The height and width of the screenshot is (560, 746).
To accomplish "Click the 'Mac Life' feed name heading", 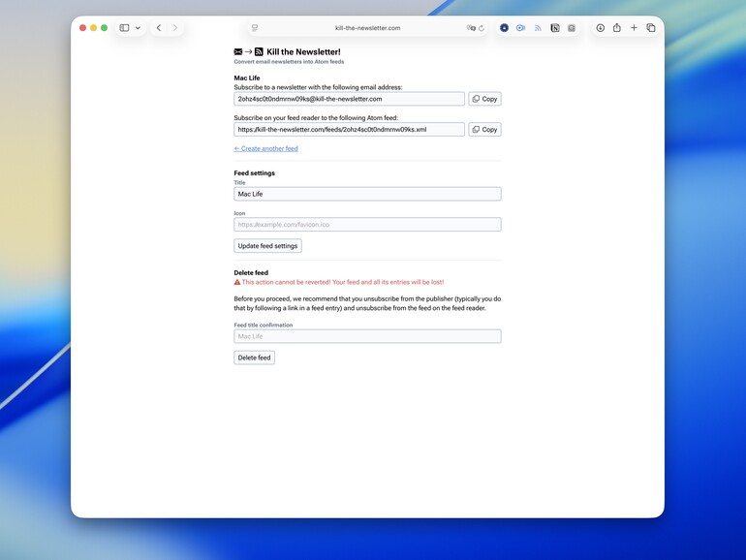I will [x=247, y=78].
